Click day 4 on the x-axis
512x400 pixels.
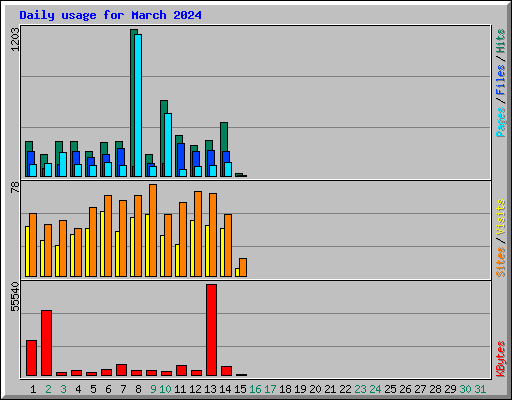pyautogui.click(x=78, y=389)
